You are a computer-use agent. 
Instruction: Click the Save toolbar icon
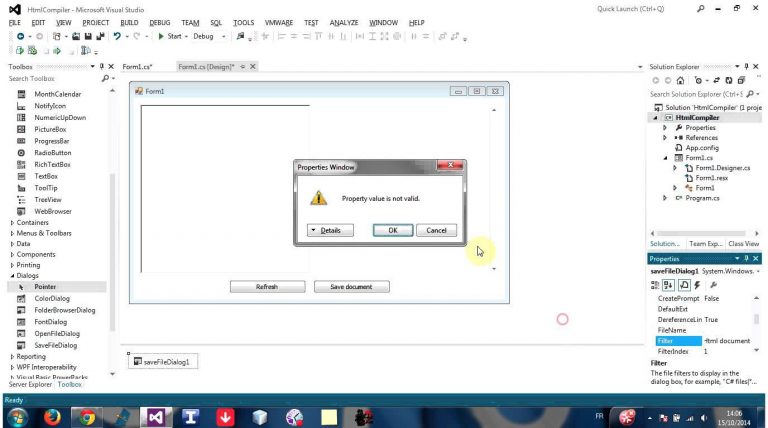click(x=88, y=36)
